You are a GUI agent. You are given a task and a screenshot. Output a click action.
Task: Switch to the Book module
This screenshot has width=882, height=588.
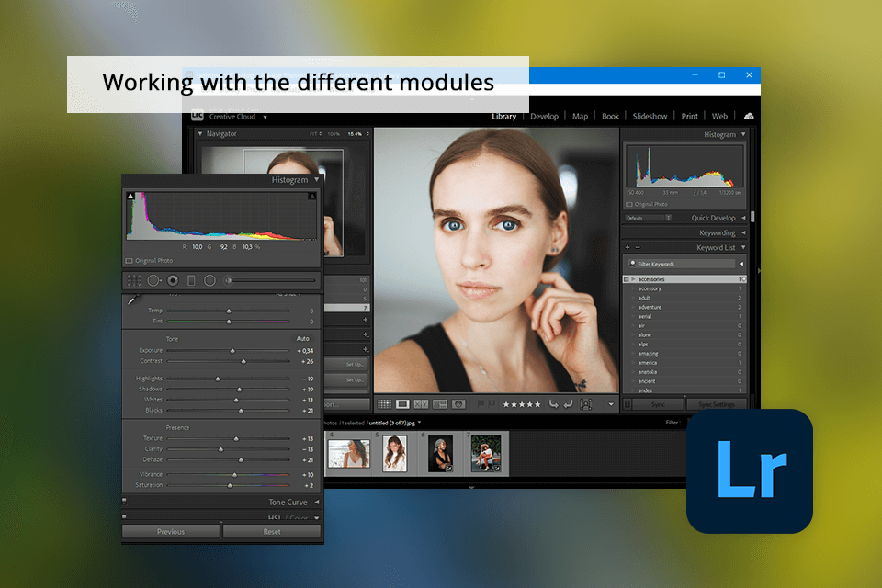610,116
